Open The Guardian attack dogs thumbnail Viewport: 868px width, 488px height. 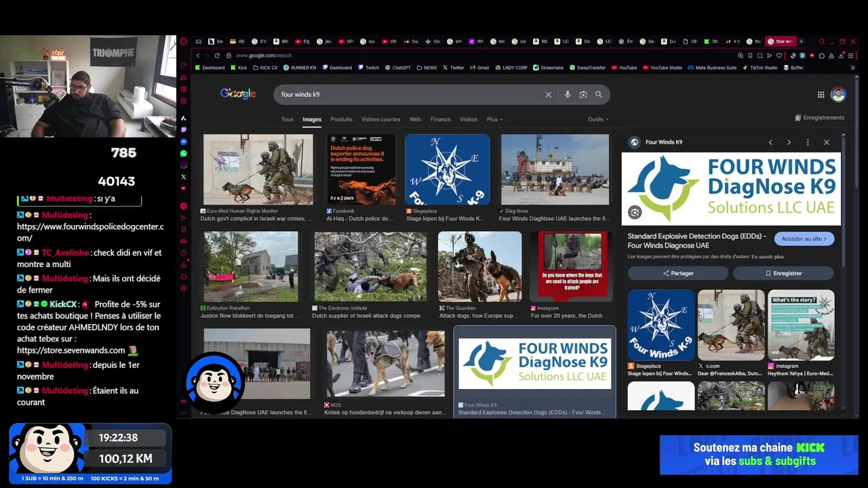tap(479, 266)
